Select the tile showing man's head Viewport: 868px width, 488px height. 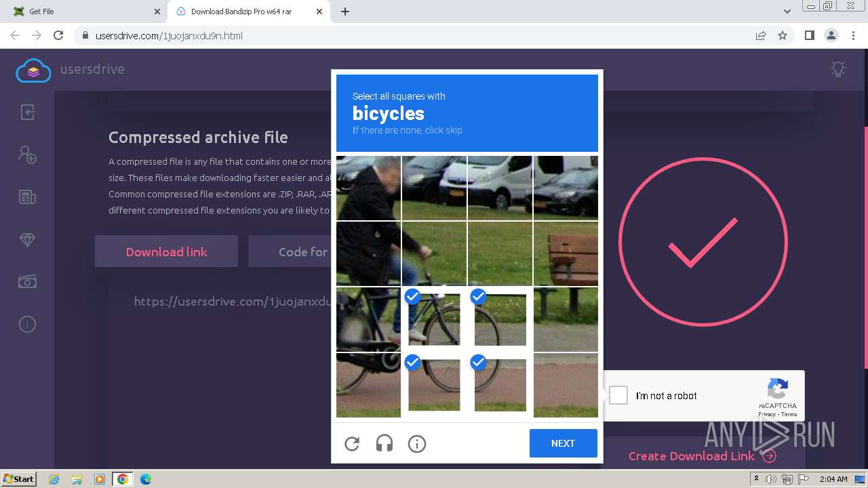click(368, 188)
